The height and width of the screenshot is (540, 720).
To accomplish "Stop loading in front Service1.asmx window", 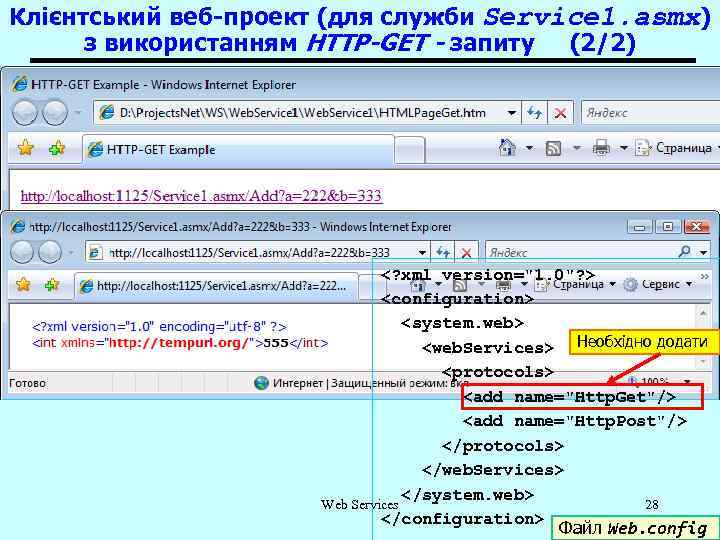I will click(x=467, y=253).
